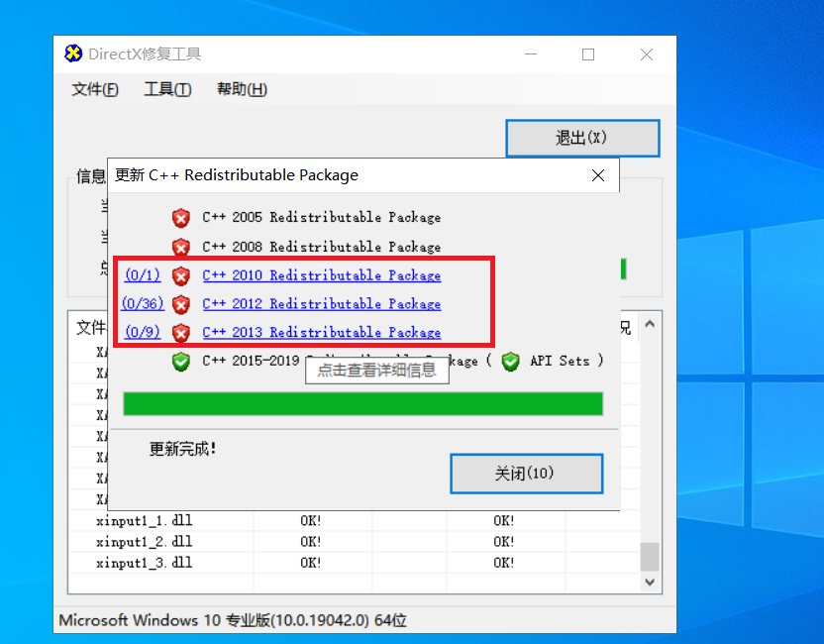Select the xinput1_1.dll row name

[145, 521]
